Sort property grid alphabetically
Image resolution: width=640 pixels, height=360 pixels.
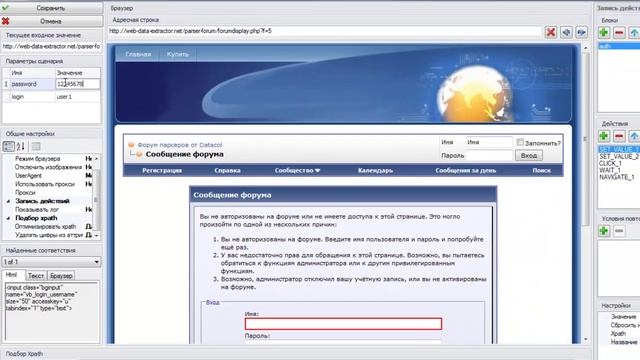[21, 146]
